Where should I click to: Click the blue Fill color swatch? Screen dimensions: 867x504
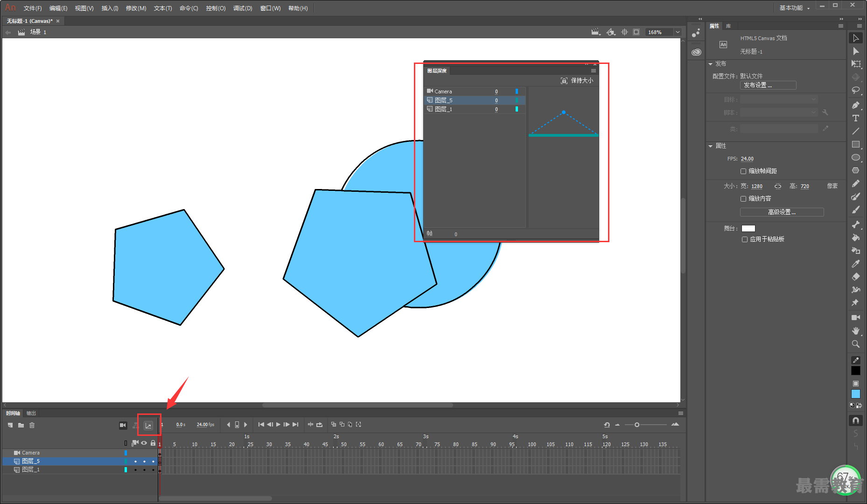coord(855,394)
